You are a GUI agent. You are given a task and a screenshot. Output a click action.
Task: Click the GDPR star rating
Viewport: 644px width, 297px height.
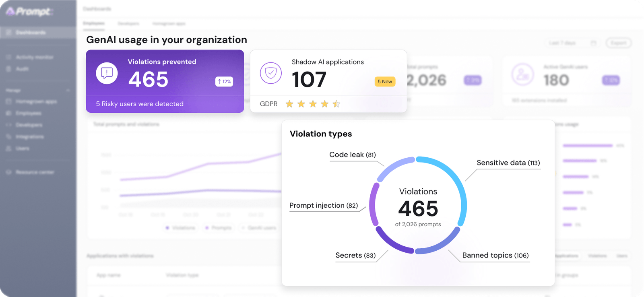(313, 104)
